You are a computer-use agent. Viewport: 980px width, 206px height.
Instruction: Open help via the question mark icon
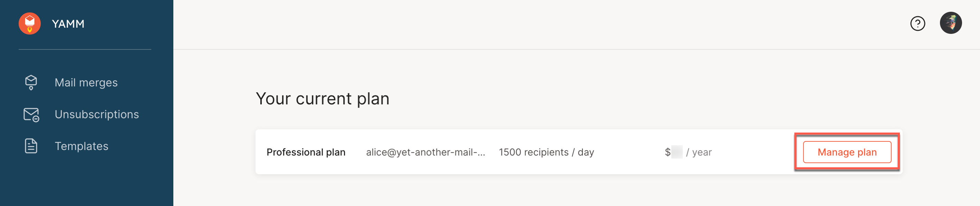917,24
